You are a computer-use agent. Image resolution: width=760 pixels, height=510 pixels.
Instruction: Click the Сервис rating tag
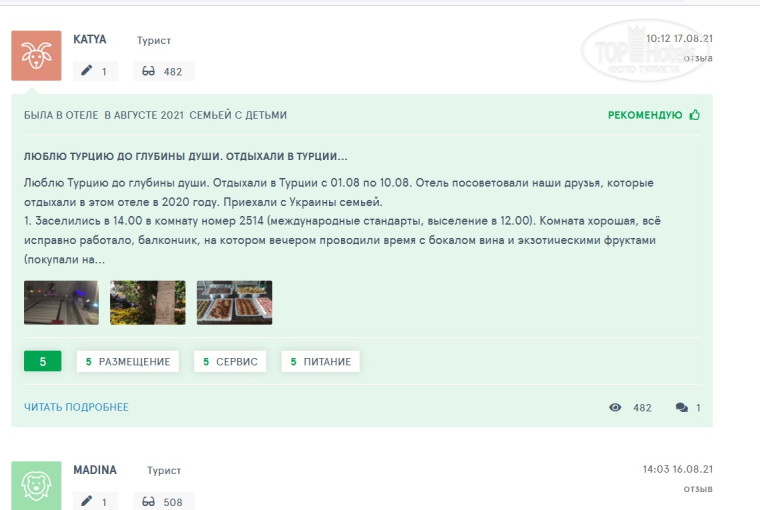pos(230,361)
